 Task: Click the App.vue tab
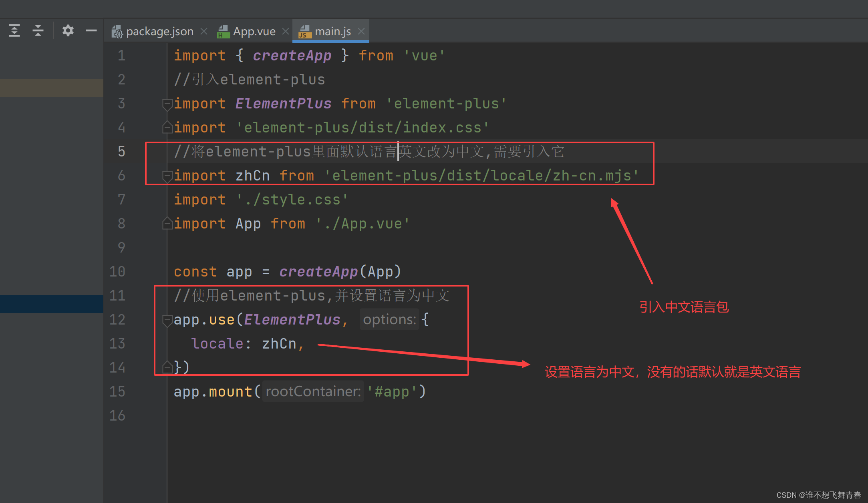point(252,14)
